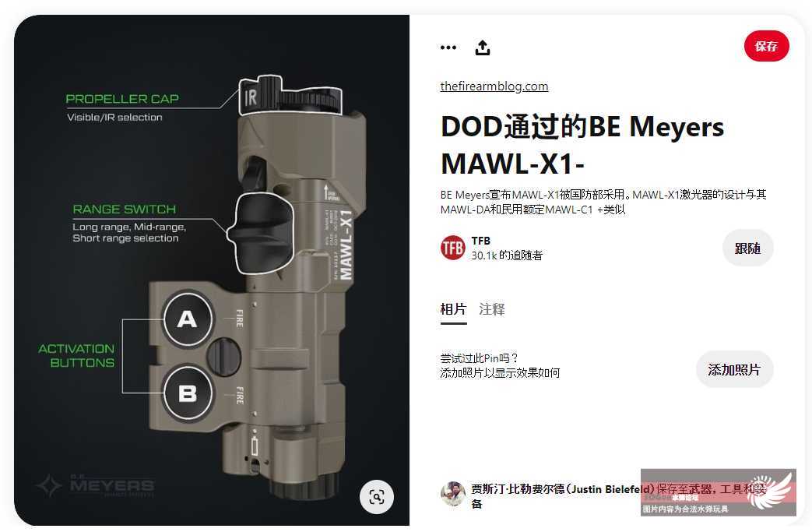Click the 30.1k 的追随者 follower count
The width and height of the screenshot is (812, 532).
(x=507, y=255)
